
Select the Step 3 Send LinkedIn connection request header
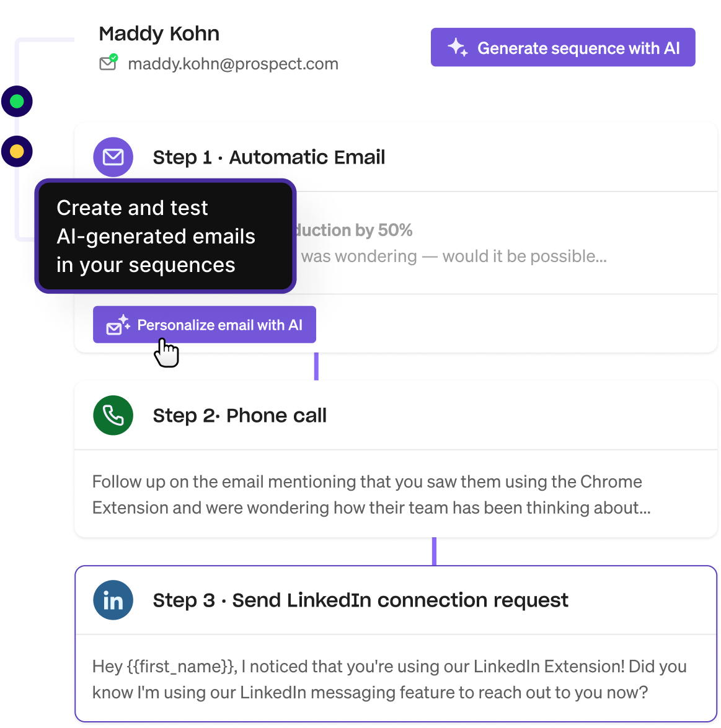[361, 600]
